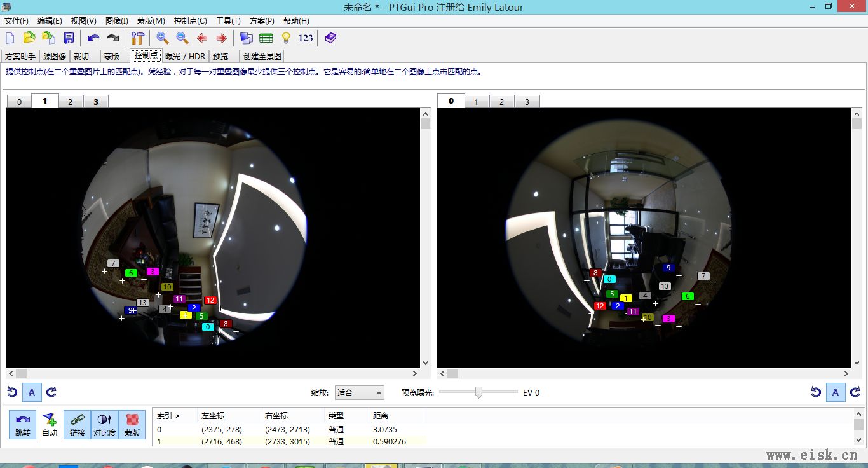Click the zoom in magnifier icon
Screen dimensions: 868x468
pyautogui.click(x=162, y=38)
